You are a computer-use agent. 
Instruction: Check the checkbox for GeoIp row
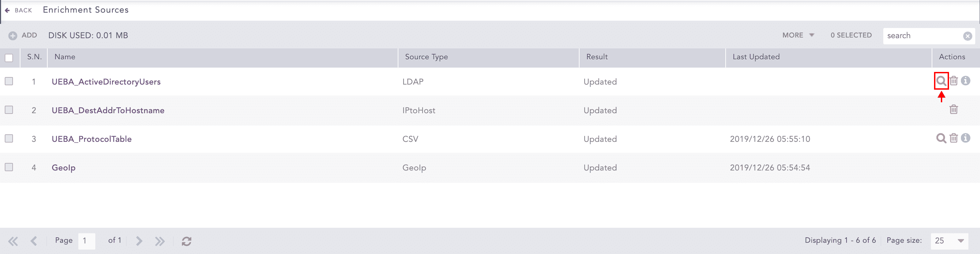pyautogui.click(x=9, y=166)
